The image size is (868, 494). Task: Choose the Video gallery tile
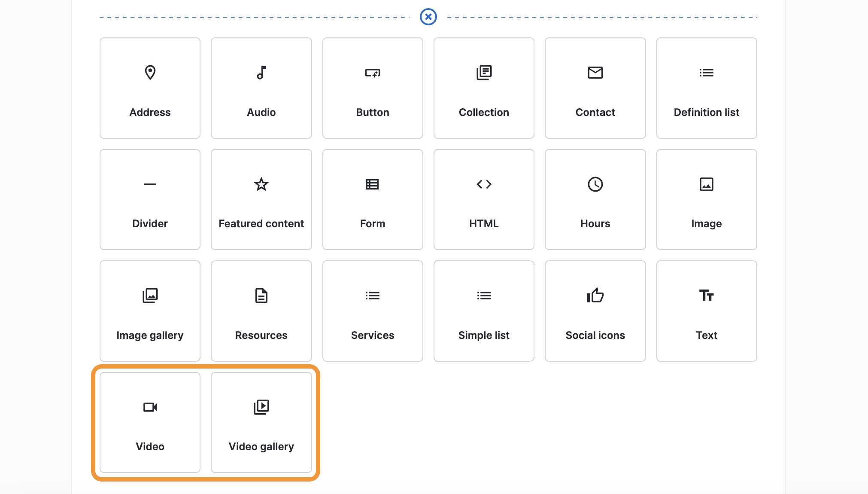coord(261,422)
